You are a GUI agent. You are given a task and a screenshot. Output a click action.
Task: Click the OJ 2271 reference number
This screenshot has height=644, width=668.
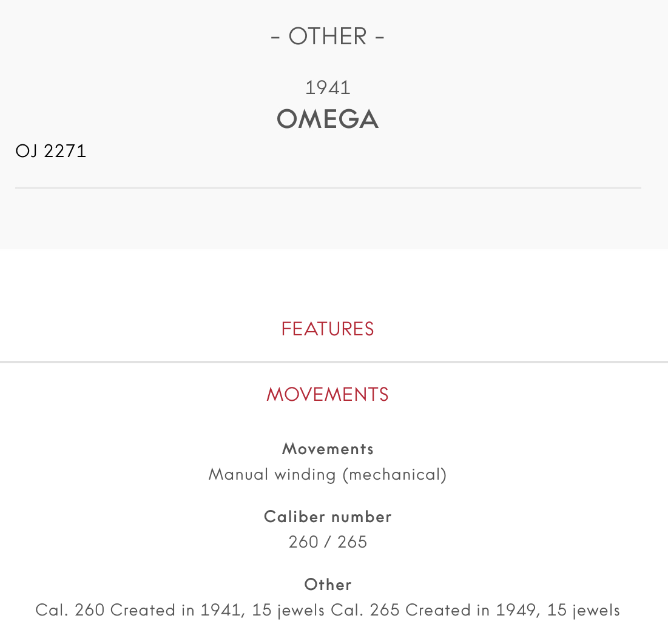tap(51, 151)
